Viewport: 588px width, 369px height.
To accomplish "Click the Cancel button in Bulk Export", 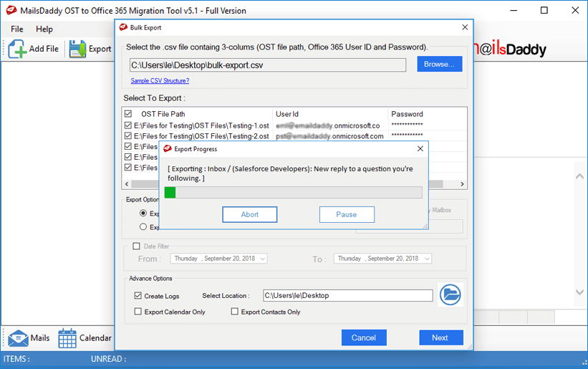I will click(364, 337).
